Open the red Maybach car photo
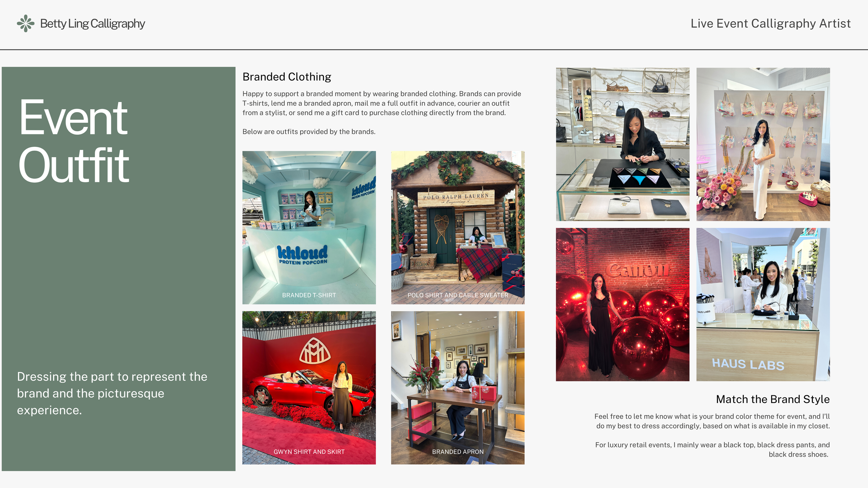This screenshot has height=488, width=868. [x=309, y=388]
